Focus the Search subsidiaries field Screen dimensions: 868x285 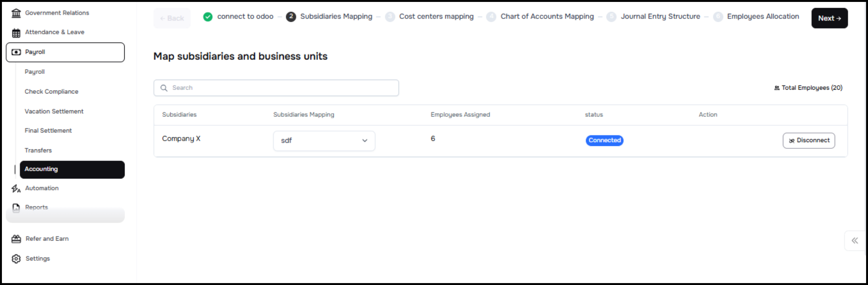(x=276, y=88)
